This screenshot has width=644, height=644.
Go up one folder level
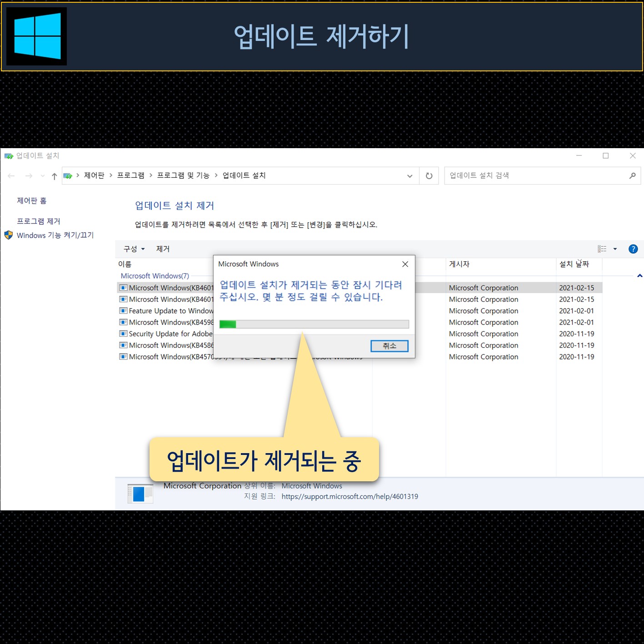click(x=55, y=176)
